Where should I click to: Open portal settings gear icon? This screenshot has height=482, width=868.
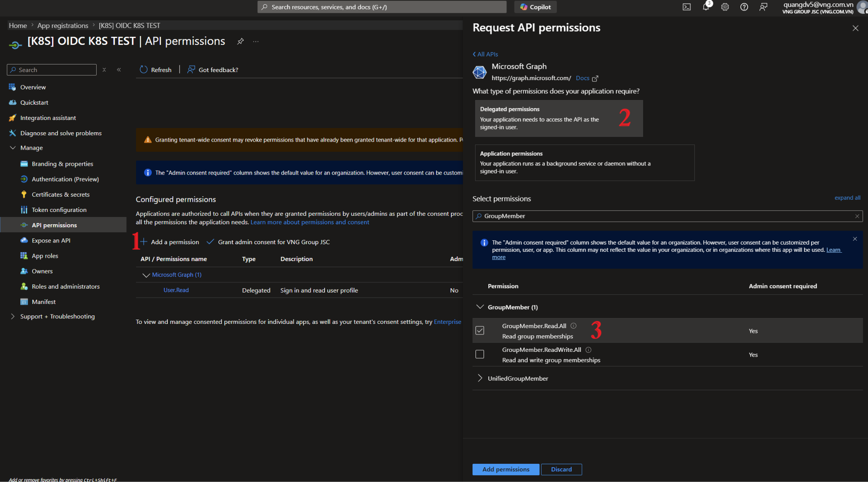point(725,7)
